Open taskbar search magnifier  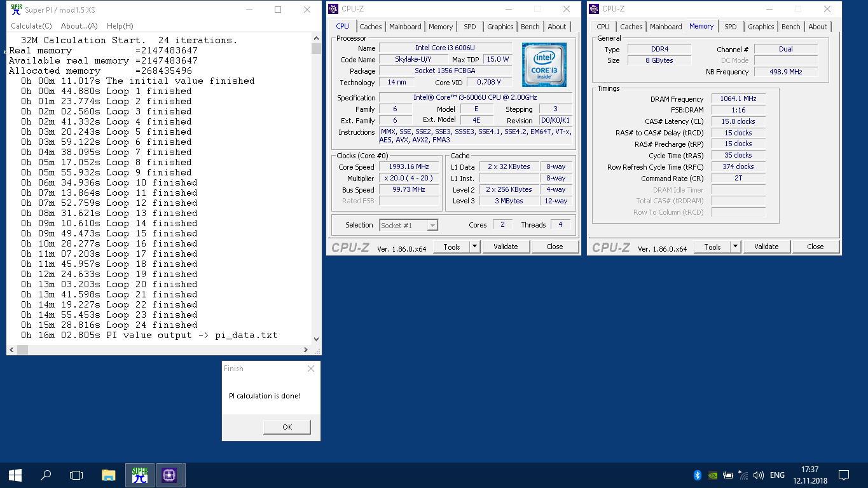46,475
